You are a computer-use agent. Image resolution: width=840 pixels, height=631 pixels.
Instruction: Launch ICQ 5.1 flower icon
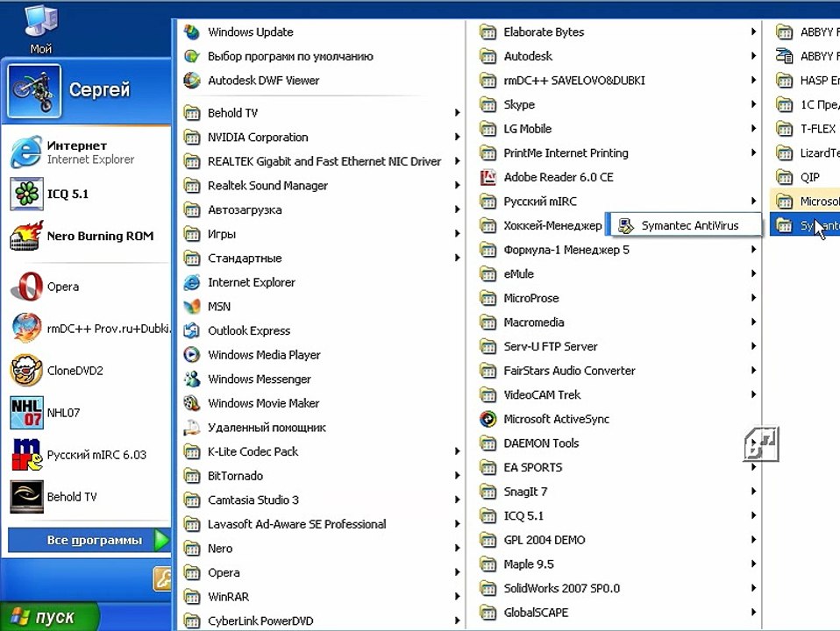[26, 194]
